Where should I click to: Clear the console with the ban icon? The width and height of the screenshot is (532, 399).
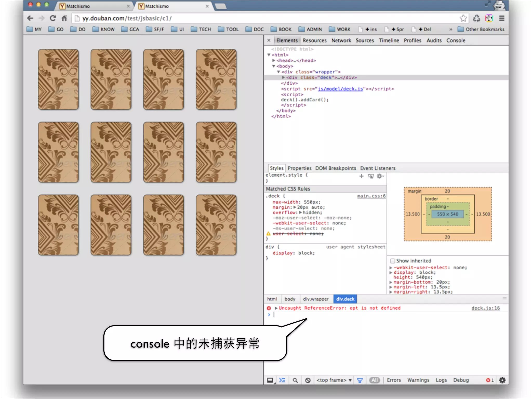[x=308, y=380]
